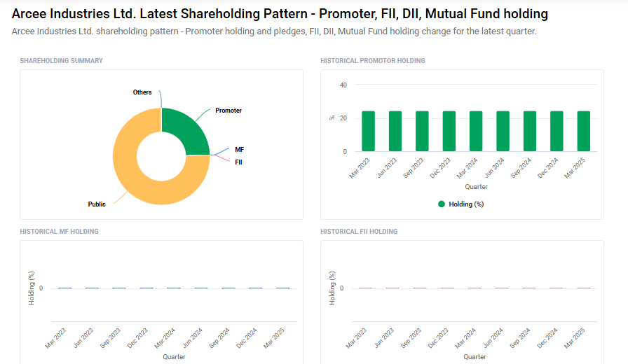Click the Dec 2024 label in FII chart

coord(547,338)
